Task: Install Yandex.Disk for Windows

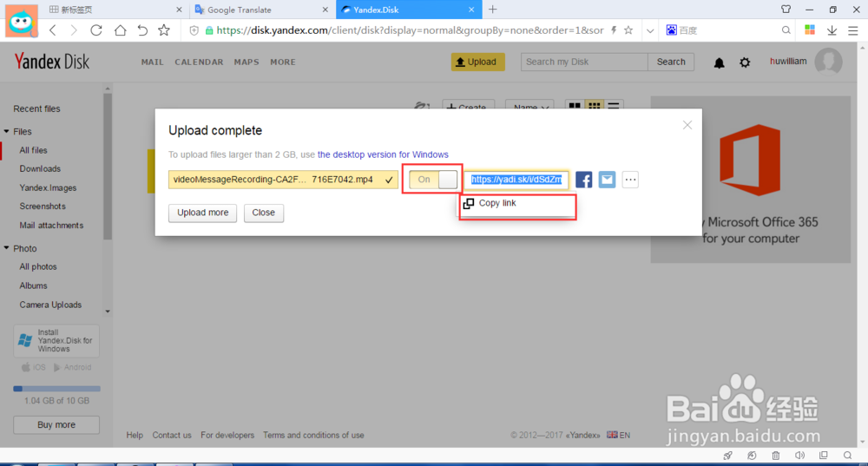Action: coord(56,341)
